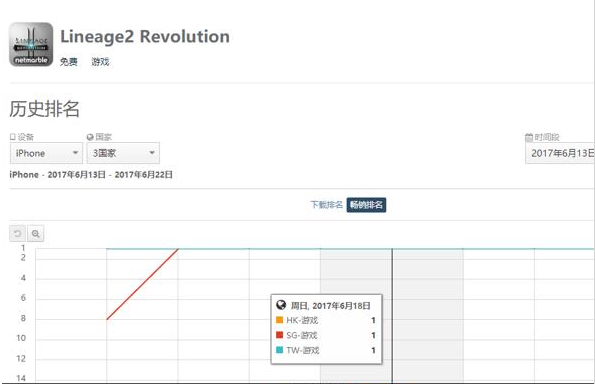The width and height of the screenshot is (595, 384).
Task: Click the Lineage2 Revolution title
Action: coord(145,37)
